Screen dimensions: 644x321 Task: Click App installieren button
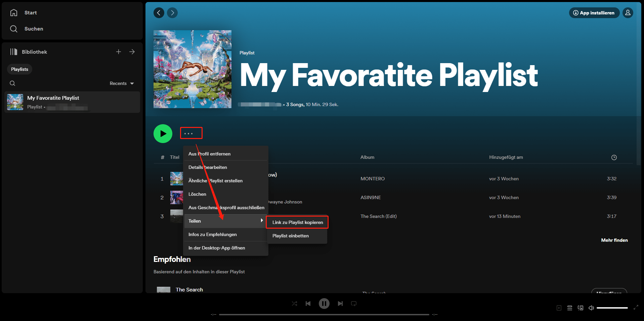pyautogui.click(x=594, y=13)
